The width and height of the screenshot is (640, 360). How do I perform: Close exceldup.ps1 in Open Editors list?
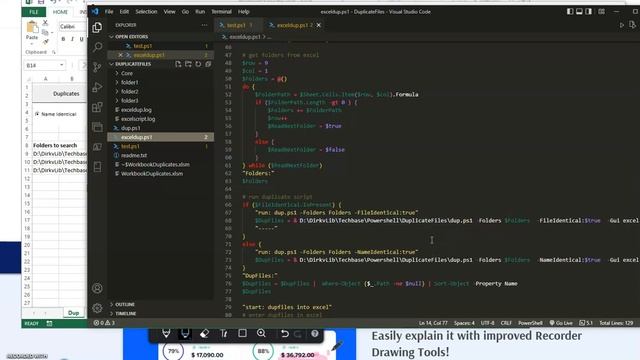point(120,55)
